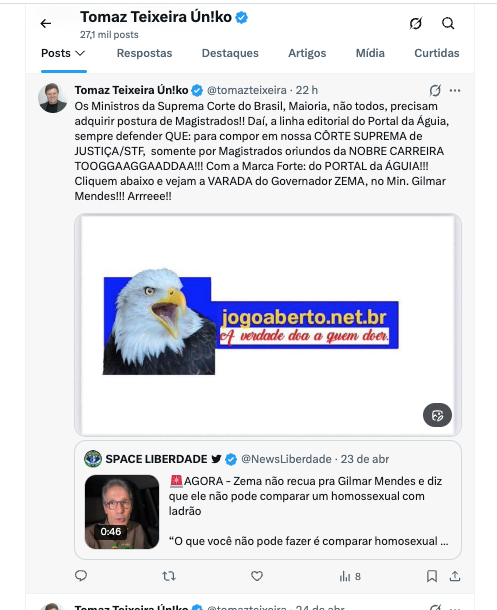Bookmark the post with the bookmark icon
This screenshot has height=610, width=497.
[432, 576]
